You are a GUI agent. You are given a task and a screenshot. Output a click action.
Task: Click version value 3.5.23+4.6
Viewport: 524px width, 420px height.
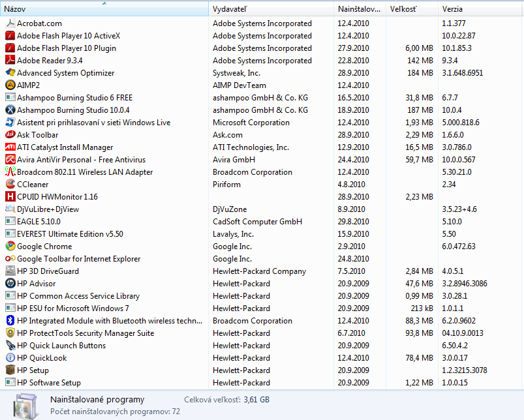[x=459, y=209]
